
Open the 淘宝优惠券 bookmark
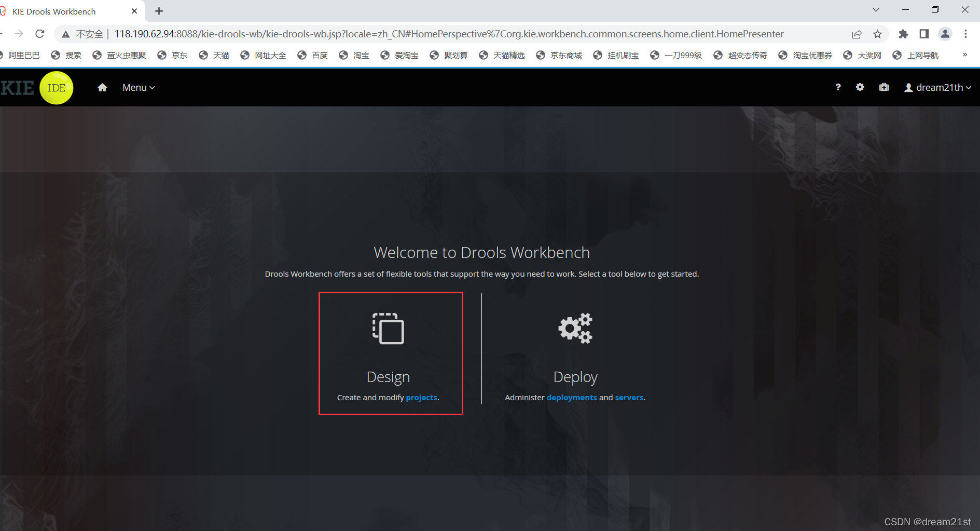point(806,55)
